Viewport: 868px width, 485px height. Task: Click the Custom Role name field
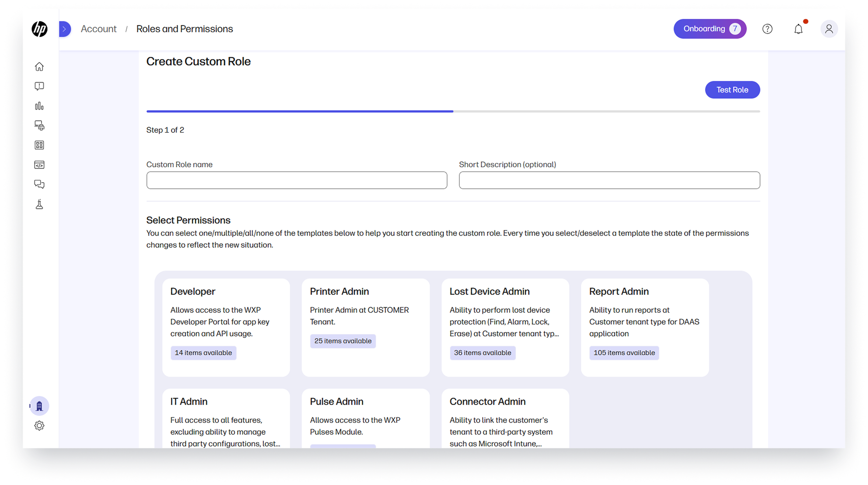[296, 180]
